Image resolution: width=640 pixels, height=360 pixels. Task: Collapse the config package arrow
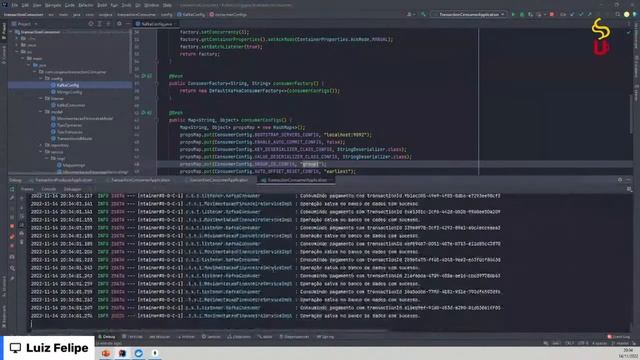41,78
